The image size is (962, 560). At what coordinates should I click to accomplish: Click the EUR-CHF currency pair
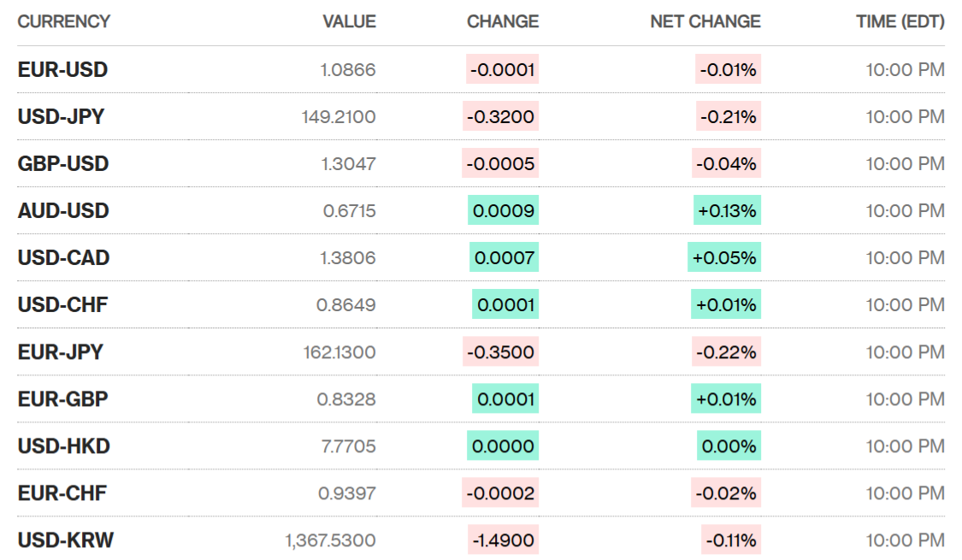pos(62,493)
